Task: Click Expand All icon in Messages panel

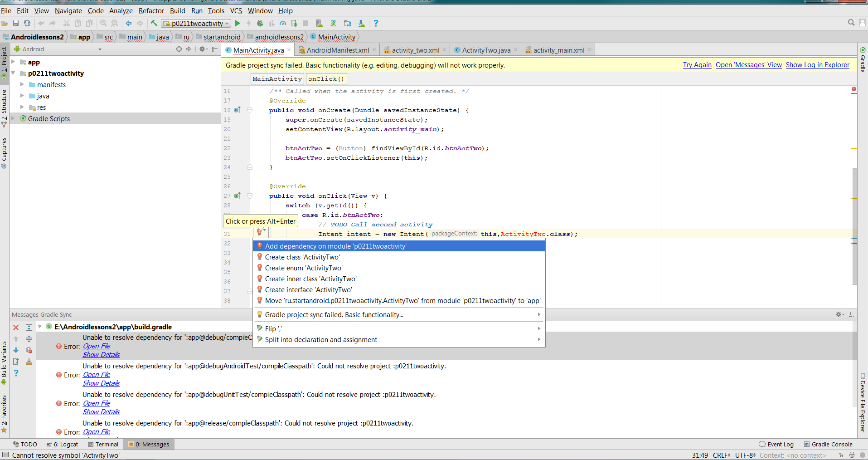Action: (x=29, y=328)
